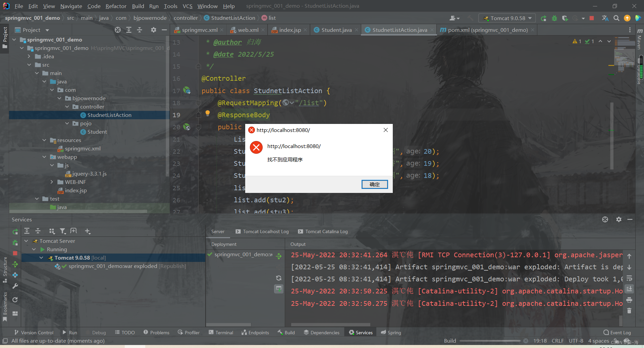Viewport: 644px width, 348px height.
Task: Toggle Structure side tool window
Action: (5, 270)
